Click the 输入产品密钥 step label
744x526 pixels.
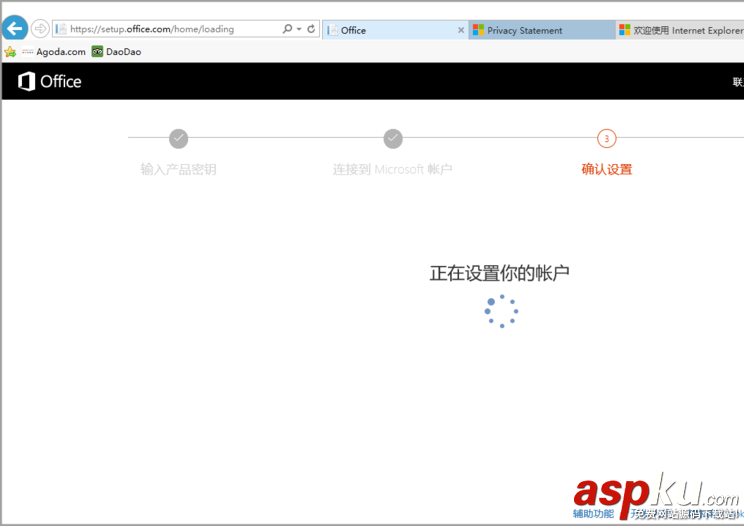(178, 169)
